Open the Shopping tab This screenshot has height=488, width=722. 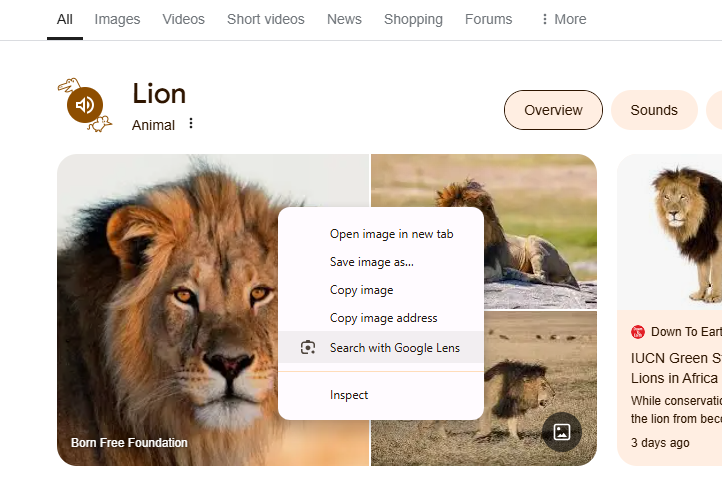point(413,19)
